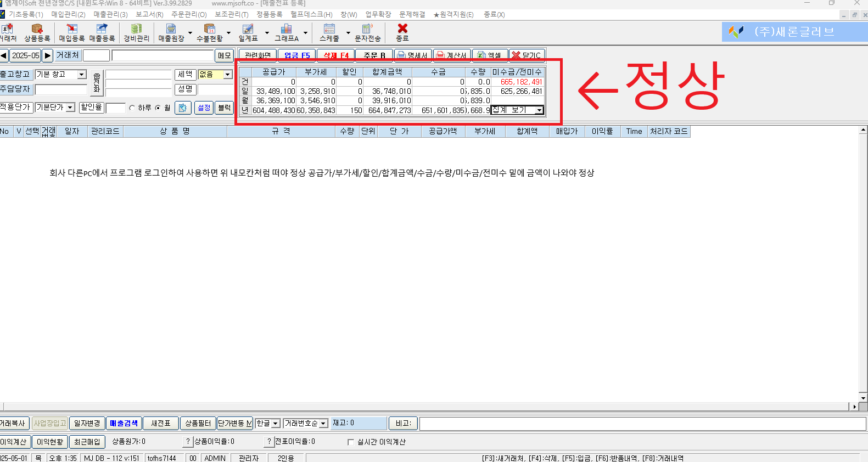Open the 세액 없음 dropdown
This screenshot has width=868, height=462.
(227, 75)
